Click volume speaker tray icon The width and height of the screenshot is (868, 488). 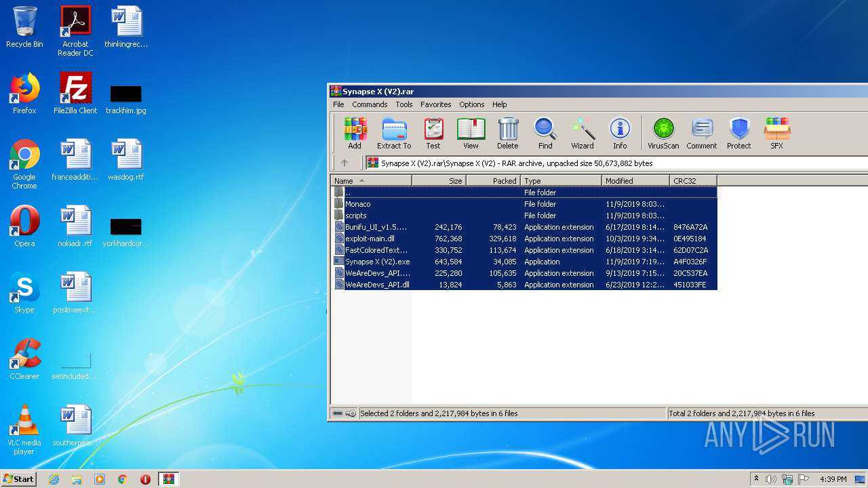point(771,479)
